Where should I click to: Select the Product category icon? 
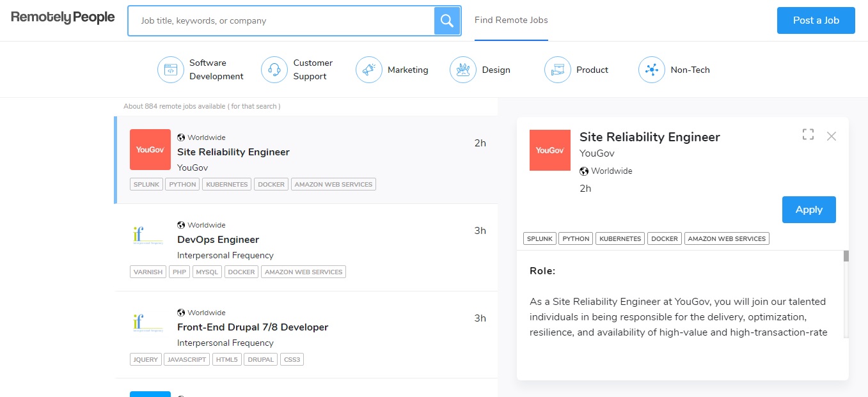(x=557, y=70)
